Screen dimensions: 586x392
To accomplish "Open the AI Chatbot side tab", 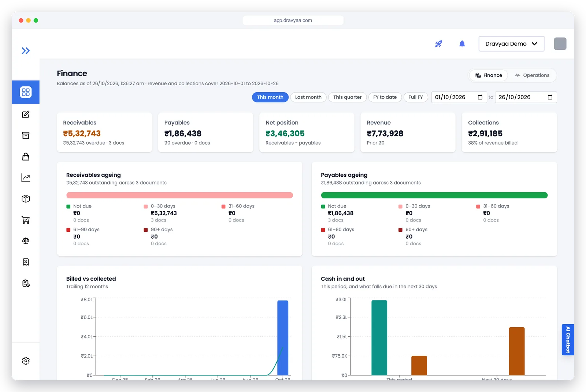I will pos(568,340).
